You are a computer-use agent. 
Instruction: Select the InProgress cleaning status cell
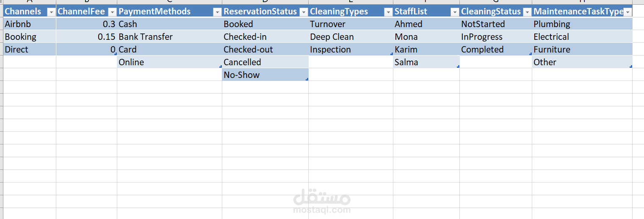[x=495, y=37]
